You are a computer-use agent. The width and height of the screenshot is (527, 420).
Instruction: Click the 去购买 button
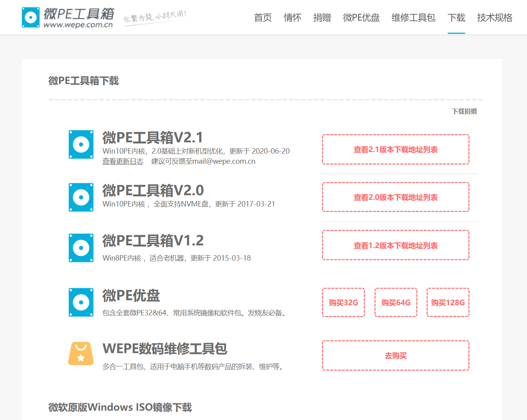(x=396, y=355)
